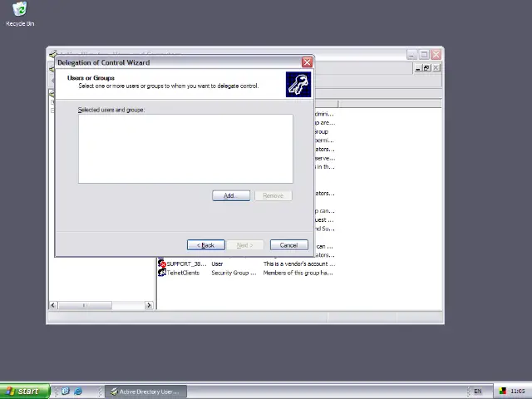Viewport: 532px width, 399px height.
Task: Click inside Selected users and groups list
Action: [185, 148]
